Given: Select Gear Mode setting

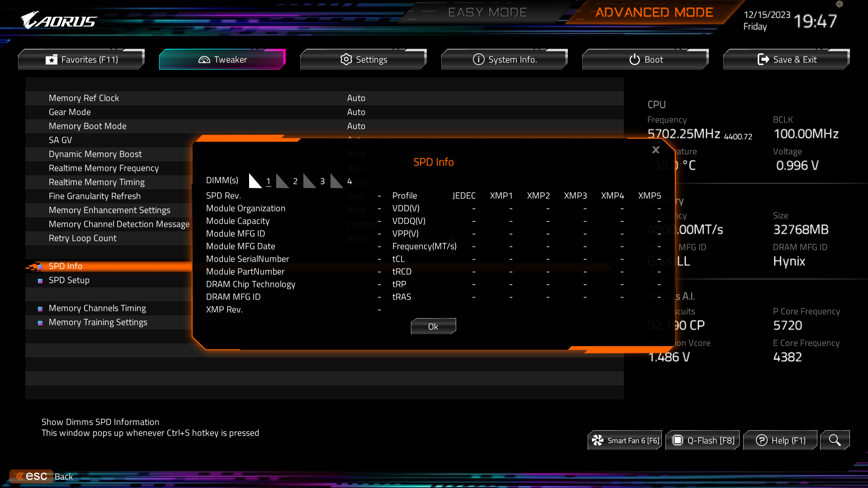Looking at the screenshot, I should click(325, 112).
